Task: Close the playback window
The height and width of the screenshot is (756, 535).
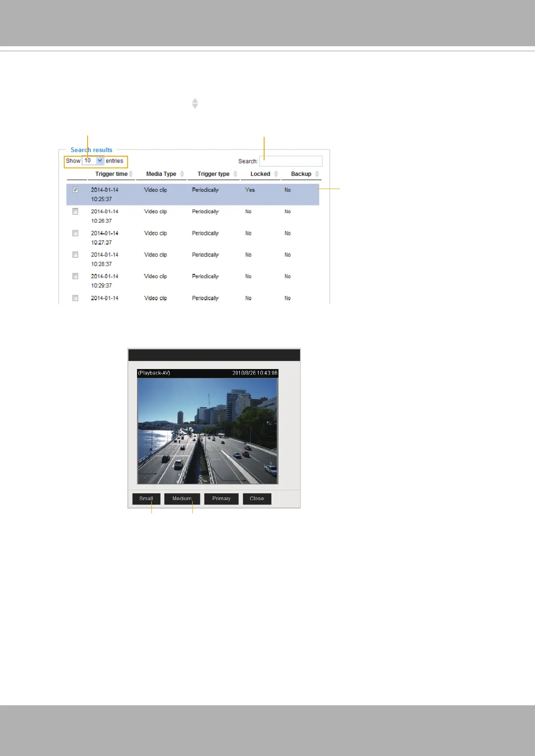Action: 257,499
